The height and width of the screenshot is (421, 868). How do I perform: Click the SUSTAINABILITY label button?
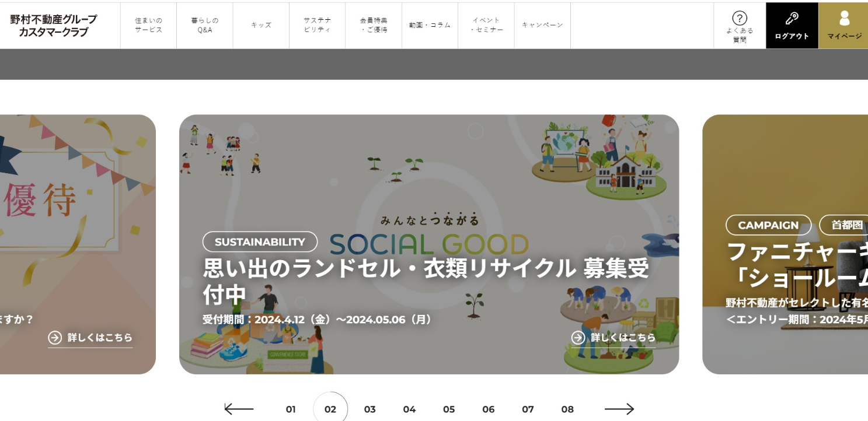pos(260,241)
